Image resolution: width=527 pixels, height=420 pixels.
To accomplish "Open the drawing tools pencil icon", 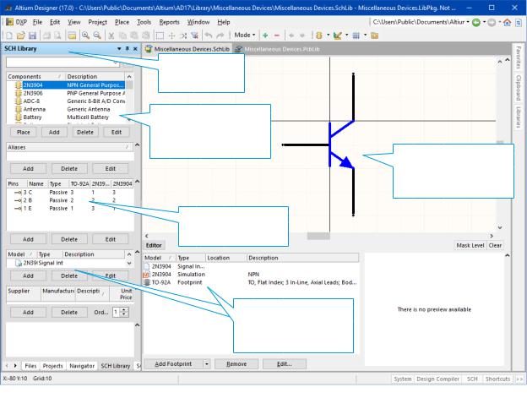I will tap(338, 35).
